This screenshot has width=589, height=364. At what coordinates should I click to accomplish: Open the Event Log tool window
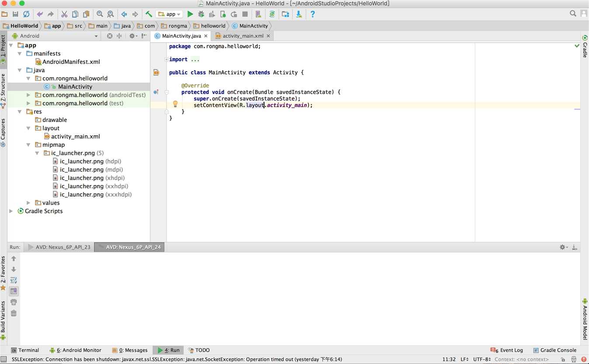click(x=507, y=350)
